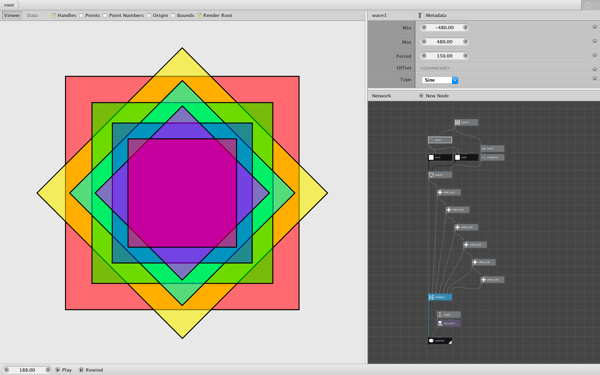600x375 pixels.
Task: Increase the Min value with right arrow
Action: (465, 28)
